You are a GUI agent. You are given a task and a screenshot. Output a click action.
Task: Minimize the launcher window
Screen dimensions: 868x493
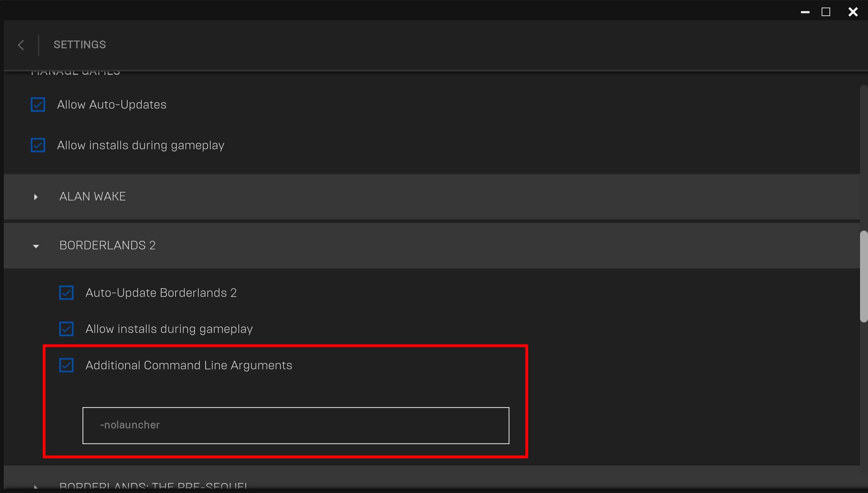point(805,12)
